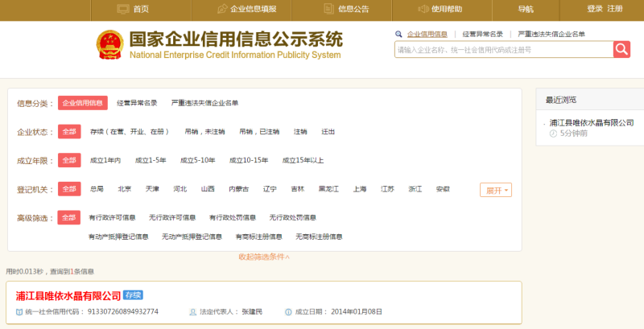Select 全部 in 企业状态 filter
The width and height of the screenshot is (644, 329).
click(69, 132)
